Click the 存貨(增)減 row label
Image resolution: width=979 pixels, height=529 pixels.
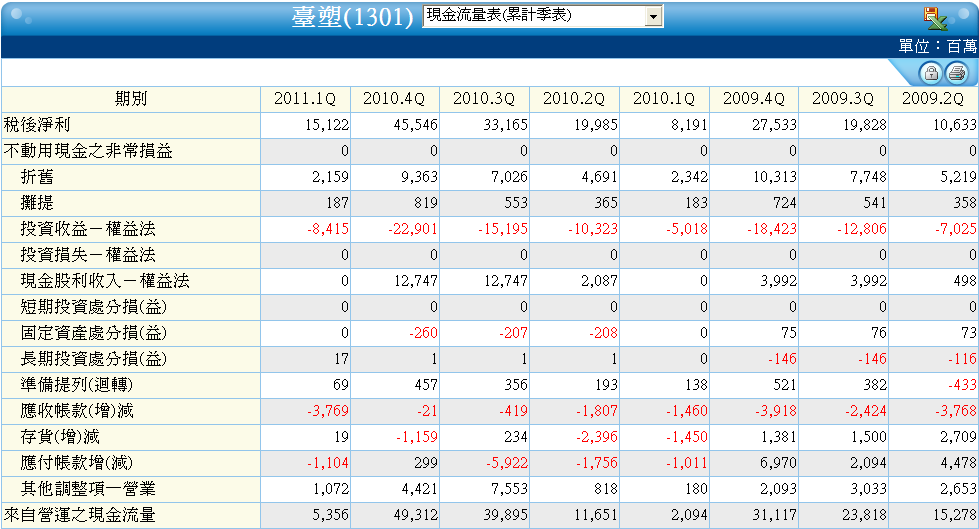[x=60, y=437]
